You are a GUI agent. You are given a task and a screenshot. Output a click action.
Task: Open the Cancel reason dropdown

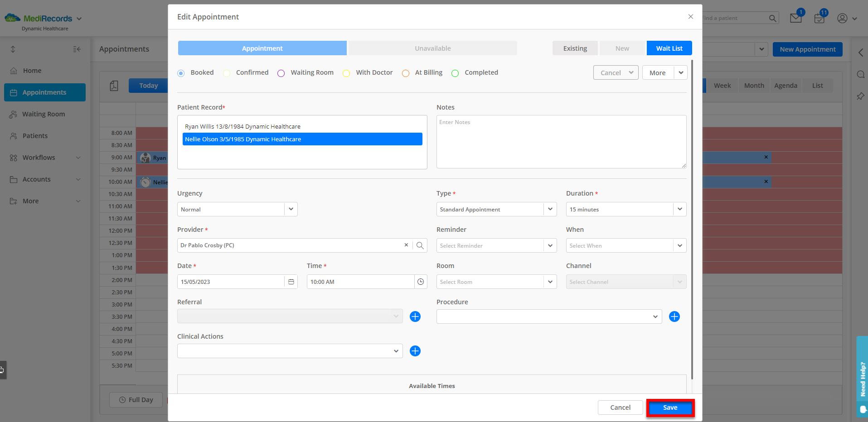pos(616,72)
